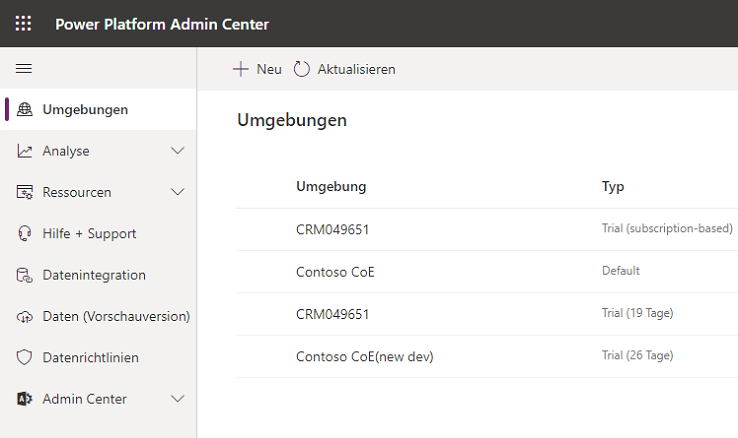Open CRM049651 subscription-based trial environment
This screenshot has height=438, width=738.
tap(332, 230)
